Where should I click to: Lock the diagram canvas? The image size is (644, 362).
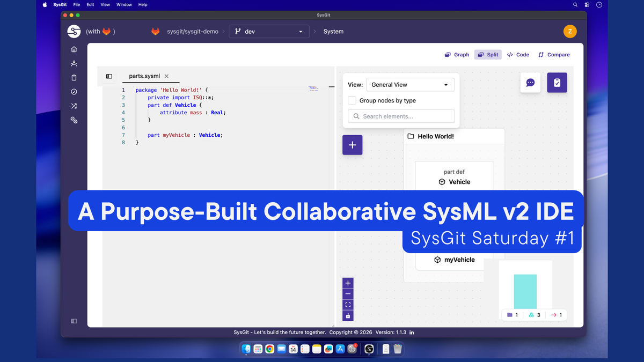[x=347, y=315]
